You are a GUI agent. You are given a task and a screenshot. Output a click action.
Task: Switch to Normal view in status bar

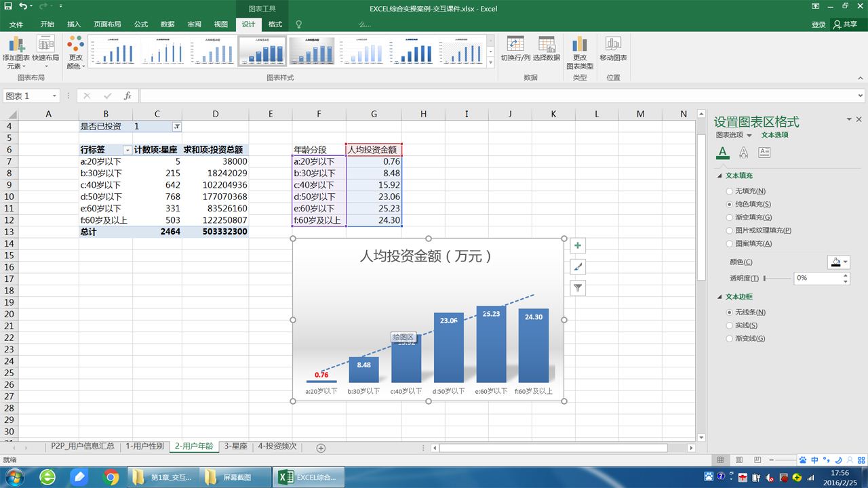719,460
